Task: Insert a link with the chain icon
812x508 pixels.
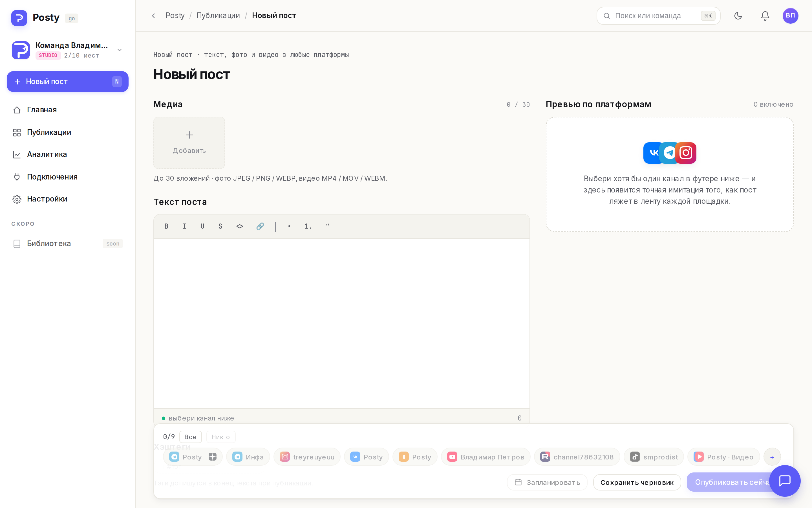Action: click(x=260, y=226)
